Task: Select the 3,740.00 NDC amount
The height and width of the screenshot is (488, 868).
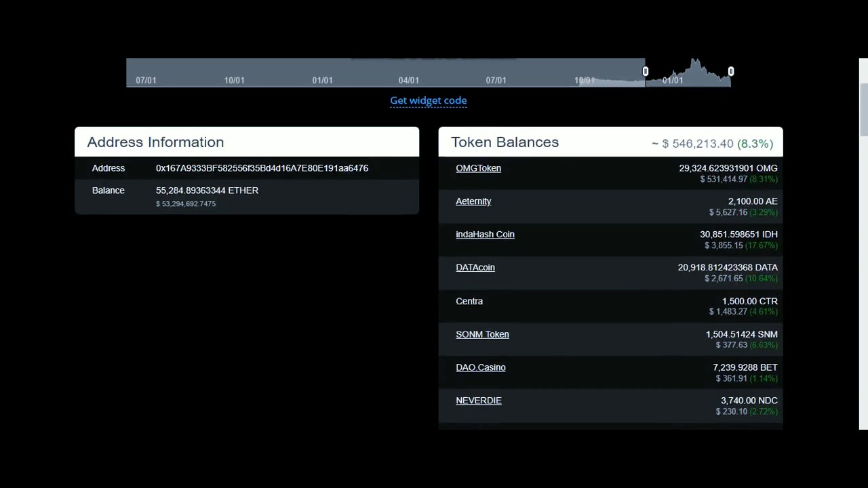Action: tap(749, 401)
